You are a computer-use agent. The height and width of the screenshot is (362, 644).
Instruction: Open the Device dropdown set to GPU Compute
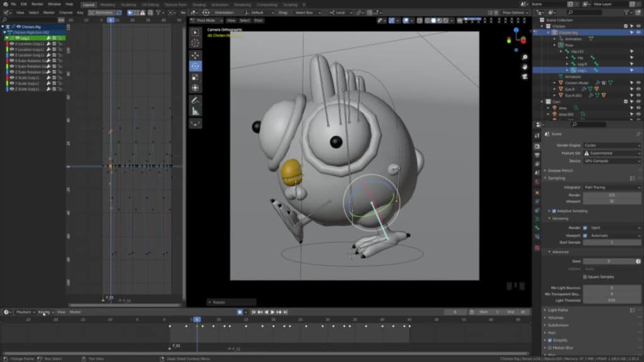pyautogui.click(x=611, y=161)
